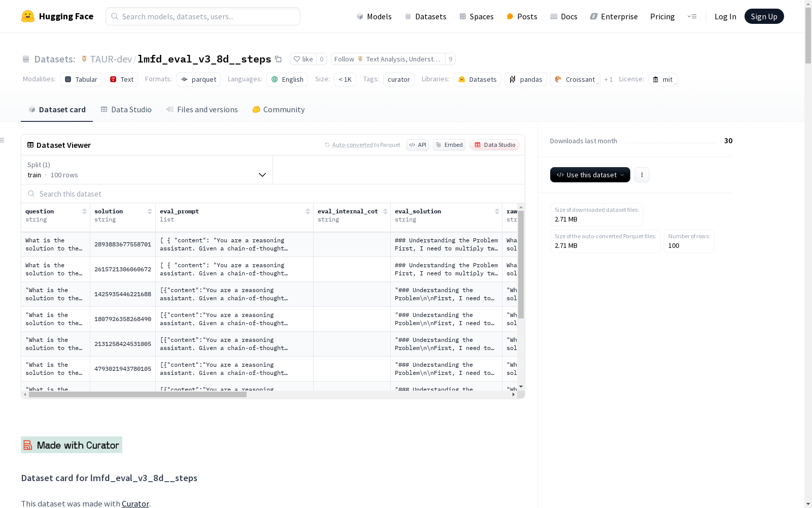This screenshot has width=812, height=508.
Task: Open the Data Studio tab
Action: [126, 110]
